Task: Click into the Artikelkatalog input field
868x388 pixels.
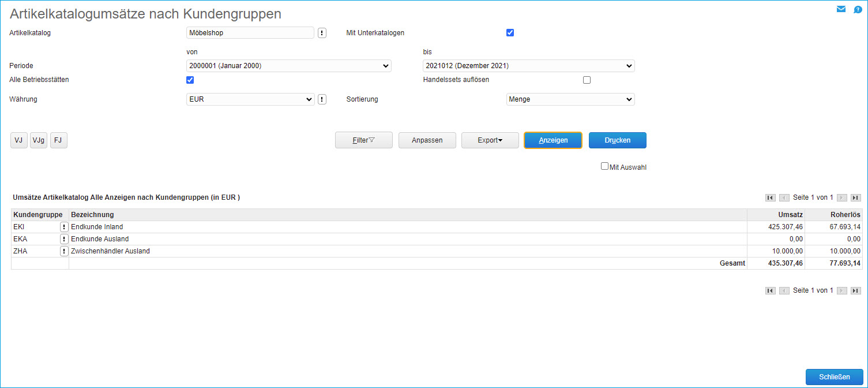Action: point(250,33)
